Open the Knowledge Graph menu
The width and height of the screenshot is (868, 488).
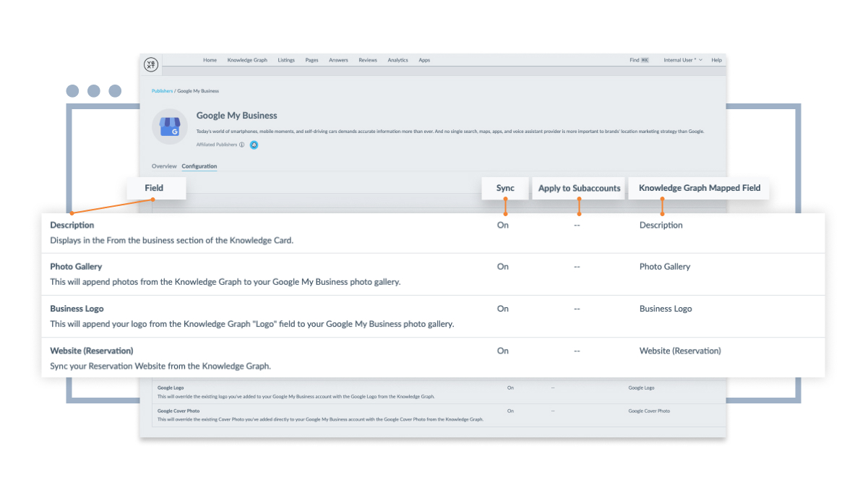[247, 60]
